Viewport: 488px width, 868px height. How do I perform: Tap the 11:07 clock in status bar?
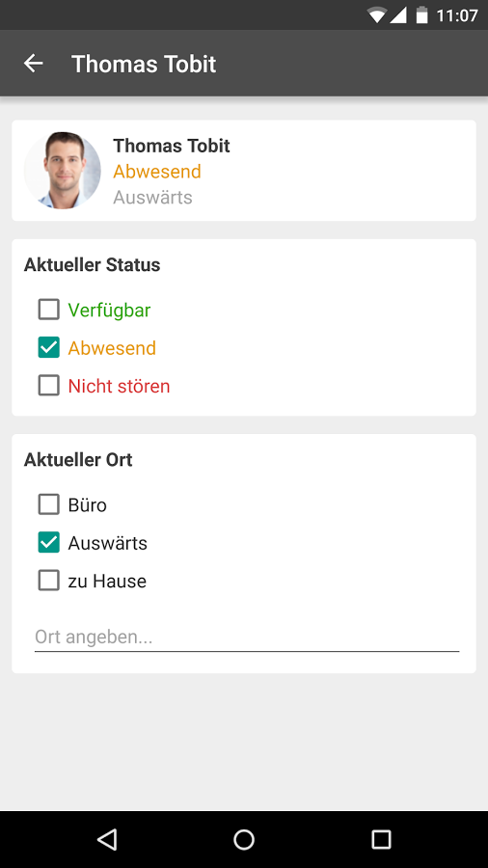(457, 15)
